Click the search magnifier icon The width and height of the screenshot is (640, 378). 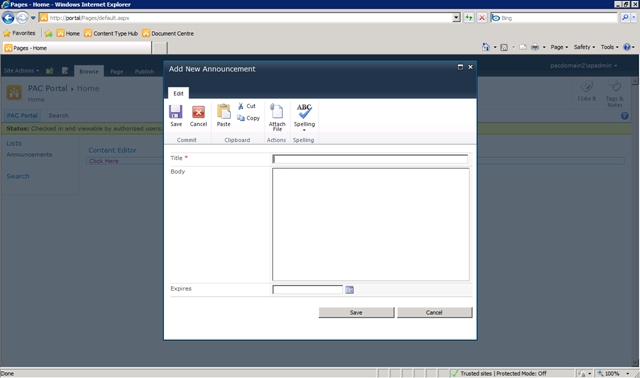click(624, 18)
